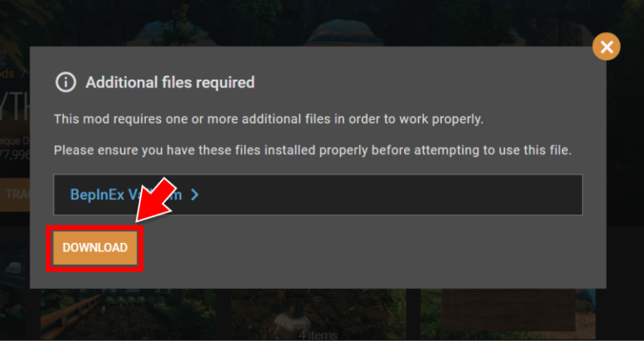Click the 4 items label

(x=318, y=335)
